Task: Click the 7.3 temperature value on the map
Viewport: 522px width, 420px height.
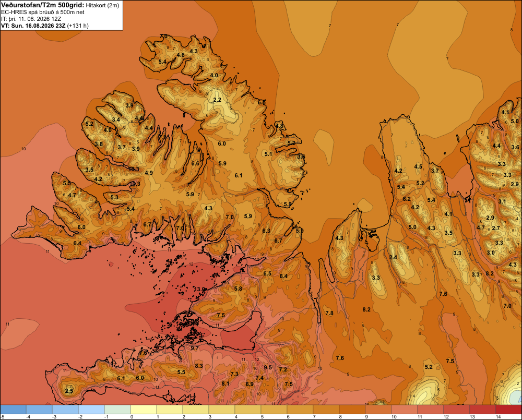Action: [234, 374]
